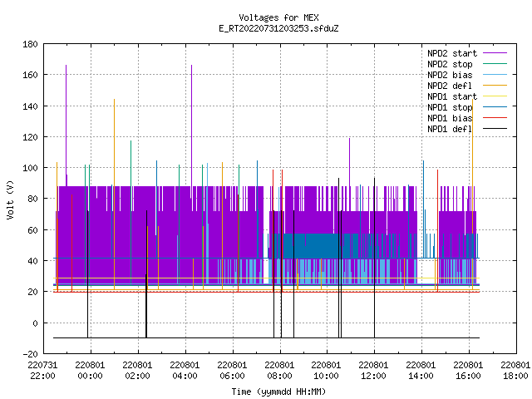Select the filename E_RT20220731203253.sfduZ
This screenshot has width=532, height=399.
278,28
